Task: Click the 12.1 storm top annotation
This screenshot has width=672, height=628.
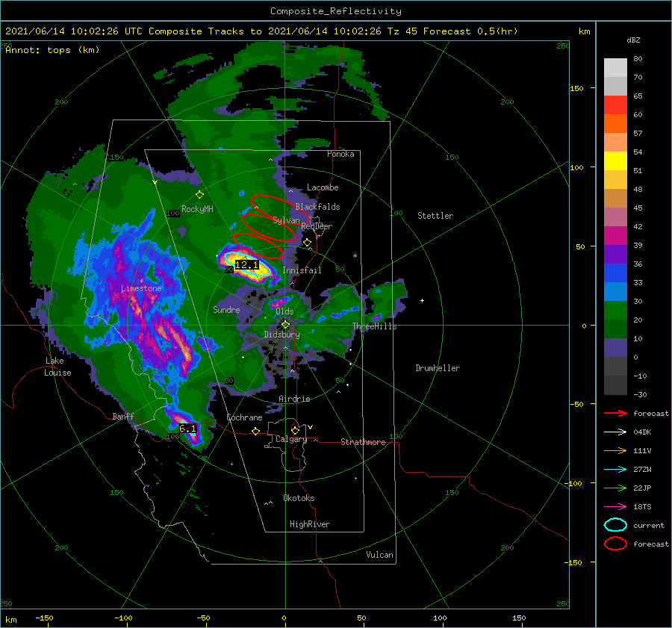Action: pos(247,265)
